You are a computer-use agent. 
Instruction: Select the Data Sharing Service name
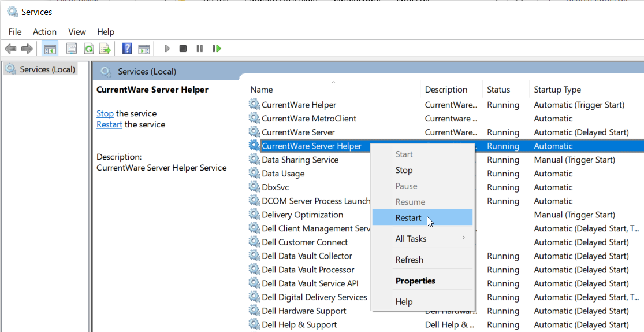point(300,160)
